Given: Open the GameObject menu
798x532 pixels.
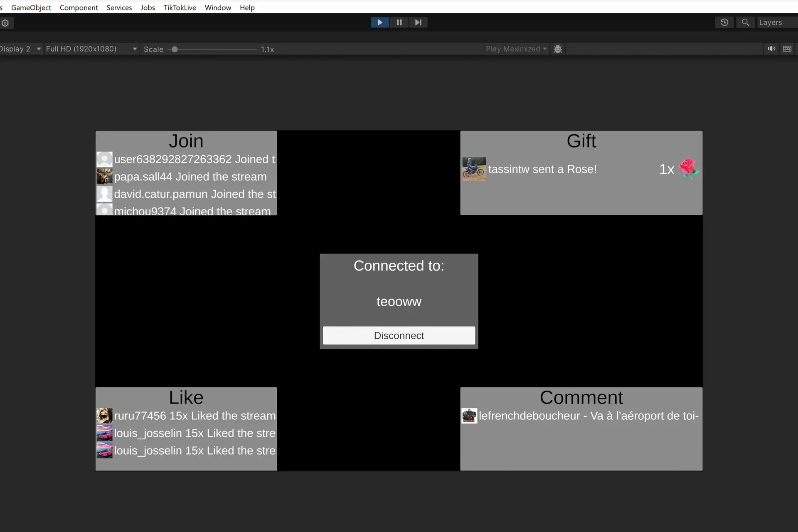Looking at the screenshot, I should pyautogui.click(x=31, y=7).
